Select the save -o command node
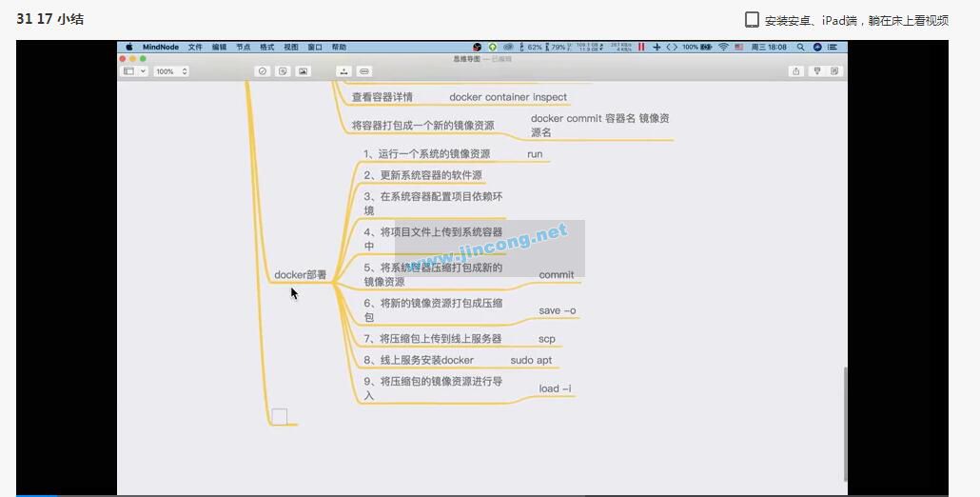 [x=558, y=310]
